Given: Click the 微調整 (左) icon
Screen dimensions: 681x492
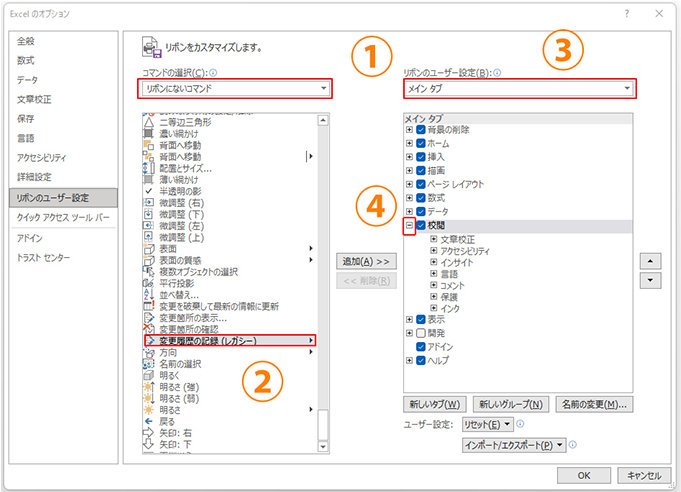Looking at the screenshot, I should click(149, 226).
